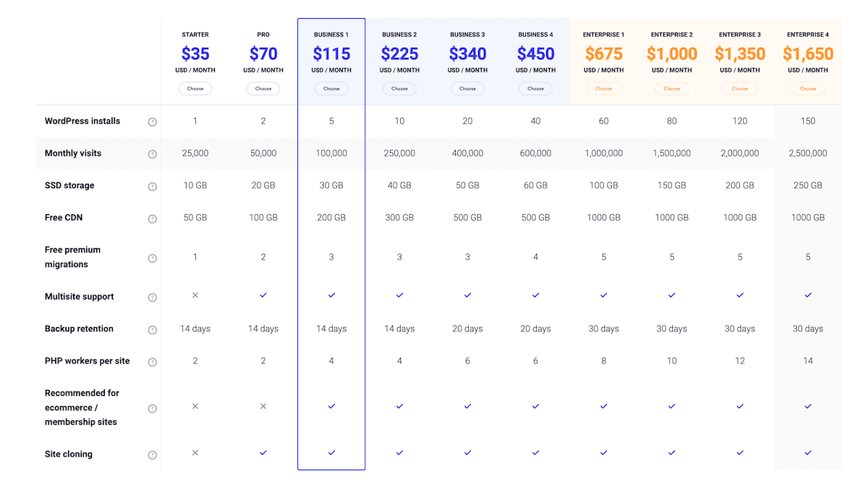Click the $1,650 Enterprise 4 price
The image size is (868, 487).
click(808, 53)
